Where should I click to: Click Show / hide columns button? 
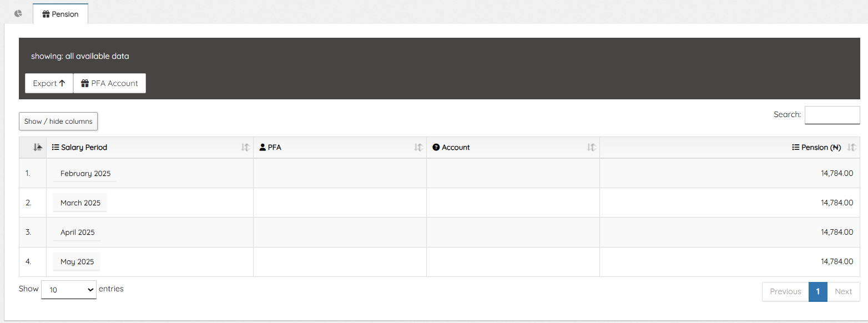coord(58,121)
